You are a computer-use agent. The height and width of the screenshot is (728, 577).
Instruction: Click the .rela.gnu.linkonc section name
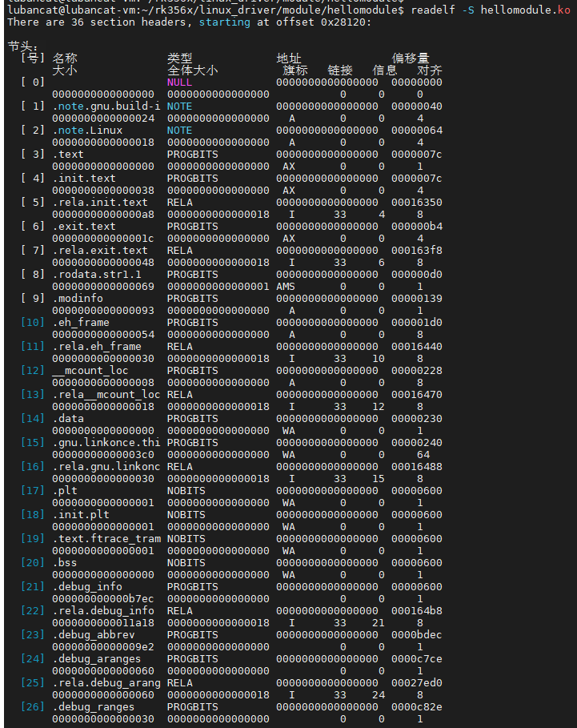[x=106, y=467]
